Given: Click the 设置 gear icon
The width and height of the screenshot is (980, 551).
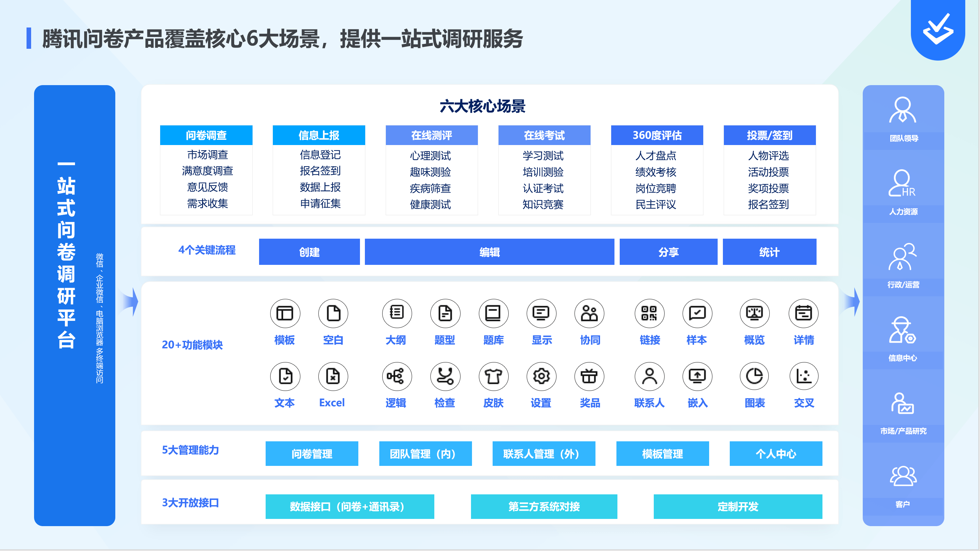Looking at the screenshot, I should point(541,377).
